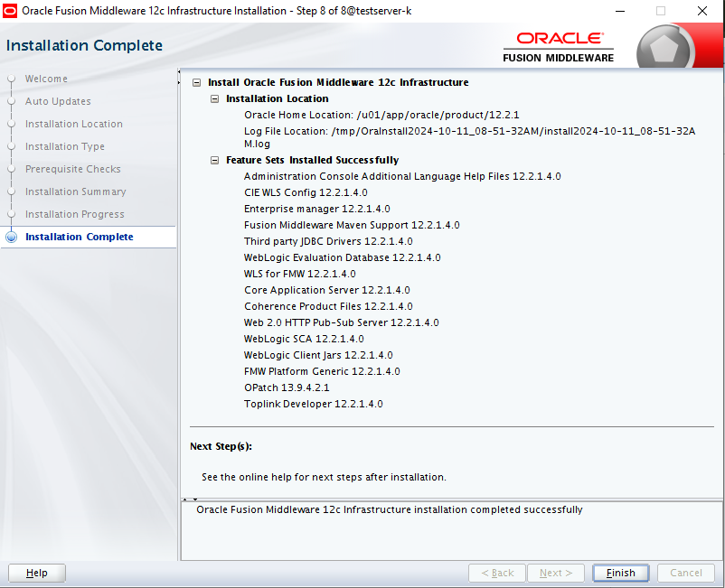The image size is (725, 588).
Task: Select OPatch 13.9.4.2.1 row
Action: (x=287, y=387)
